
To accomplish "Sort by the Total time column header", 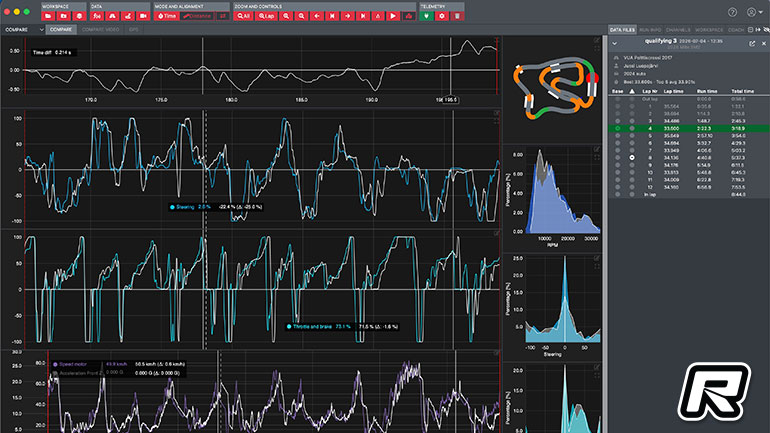I will pos(742,91).
